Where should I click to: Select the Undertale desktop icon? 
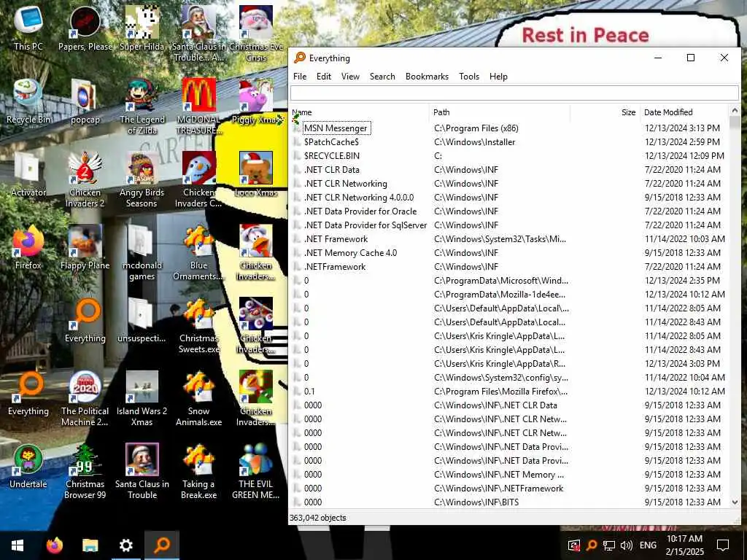28,466
